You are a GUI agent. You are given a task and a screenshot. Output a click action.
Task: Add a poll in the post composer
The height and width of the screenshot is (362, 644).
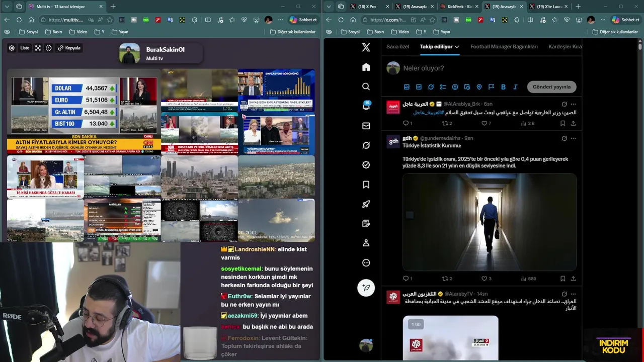tap(443, 87)
